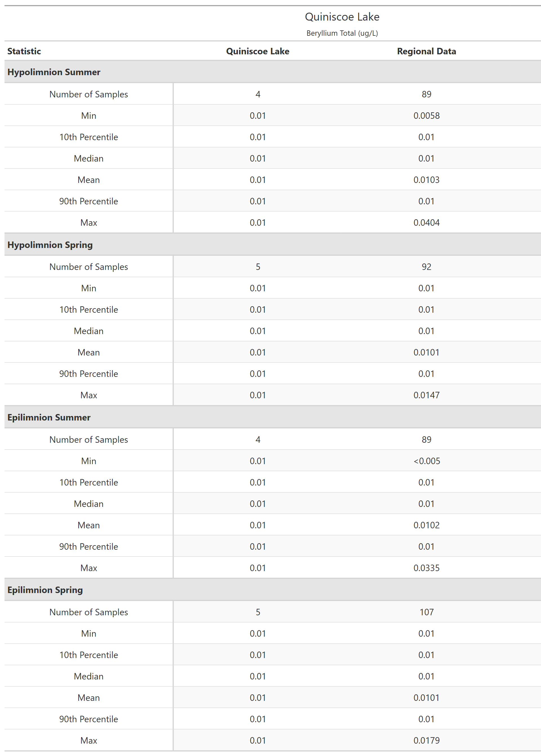Click the regional max value 0.0335
This screenshot has width=541, height=756.
pos(426,568)
